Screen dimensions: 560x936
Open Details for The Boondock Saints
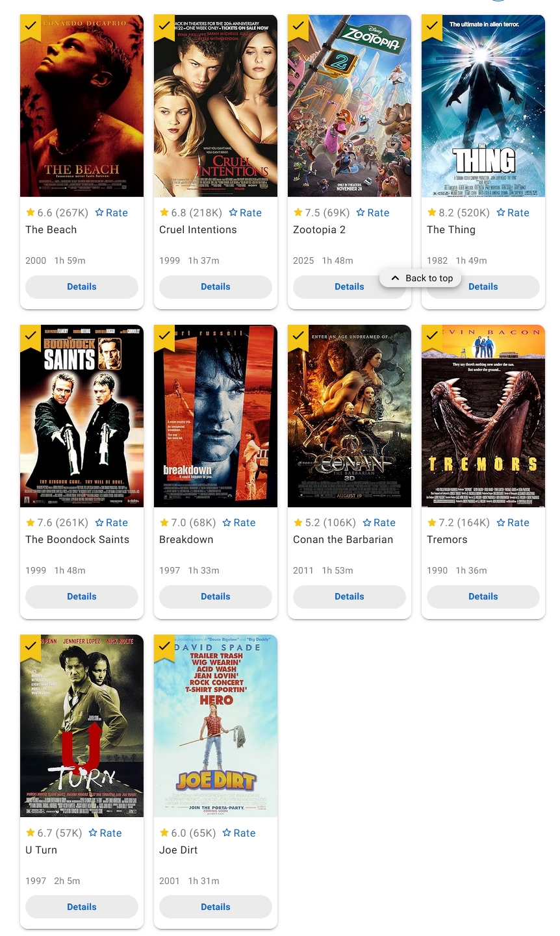[82, 596]
